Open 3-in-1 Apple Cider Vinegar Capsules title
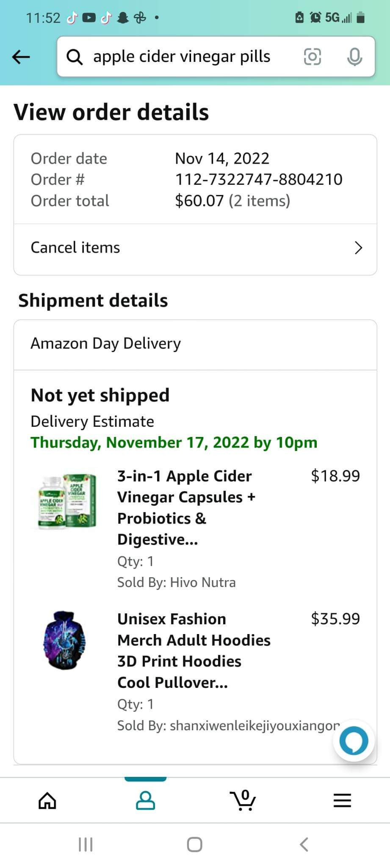 [186, 507]
